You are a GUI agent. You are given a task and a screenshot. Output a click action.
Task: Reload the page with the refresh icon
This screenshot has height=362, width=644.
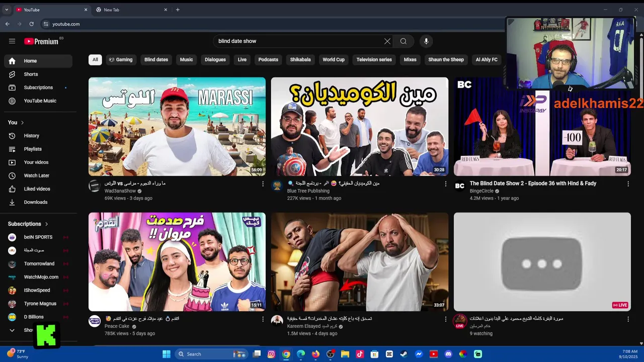[x=31, y=24]
